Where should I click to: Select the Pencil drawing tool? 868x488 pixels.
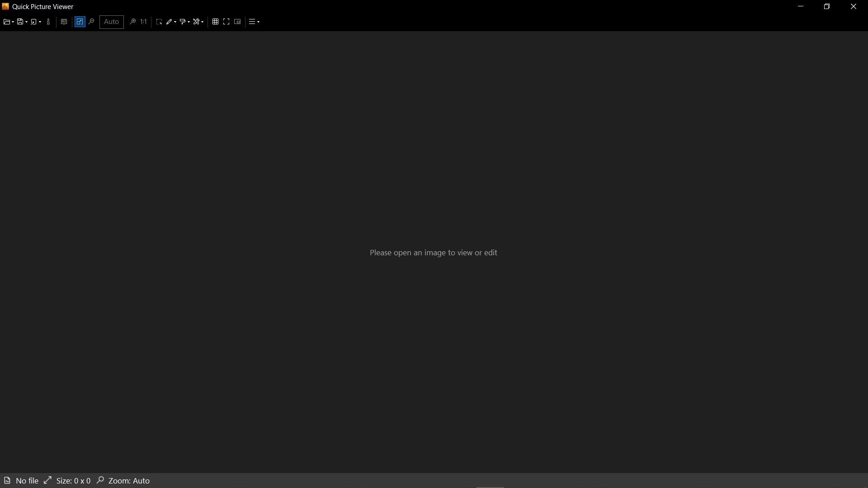click(169, 22)
